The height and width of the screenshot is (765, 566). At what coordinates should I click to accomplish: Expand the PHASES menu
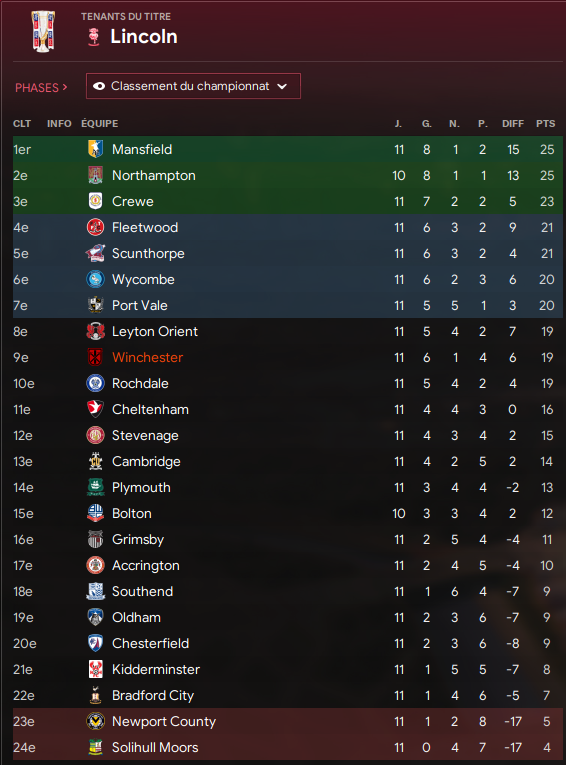coord(41,87)
